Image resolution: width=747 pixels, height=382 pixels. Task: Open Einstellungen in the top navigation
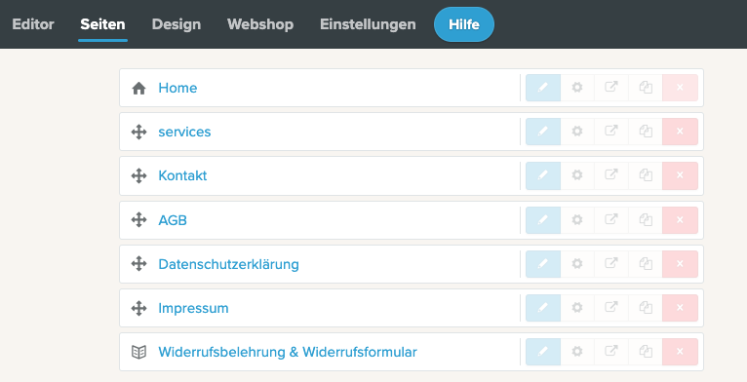[x=368, y=24]
